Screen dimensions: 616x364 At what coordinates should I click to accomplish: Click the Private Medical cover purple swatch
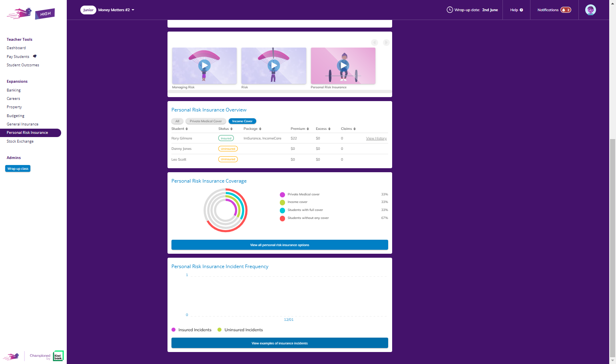(282, 195)
